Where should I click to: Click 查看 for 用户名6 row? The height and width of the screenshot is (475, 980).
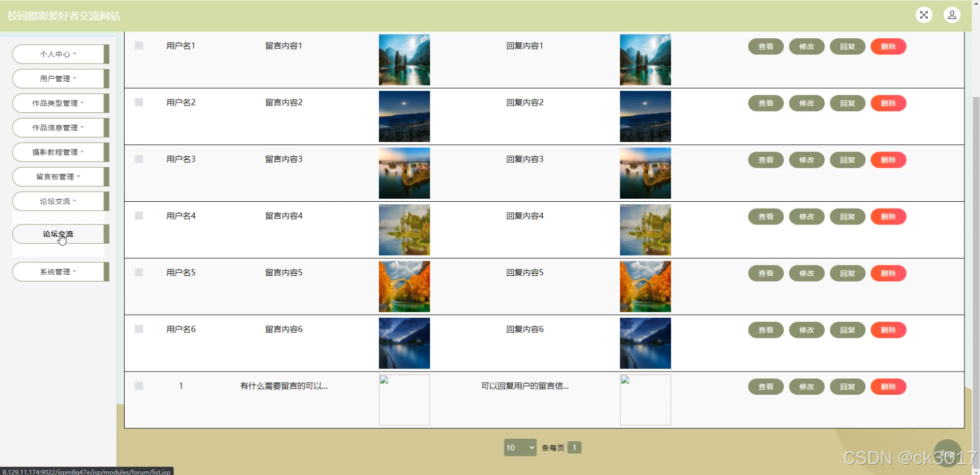click(766, 330)
